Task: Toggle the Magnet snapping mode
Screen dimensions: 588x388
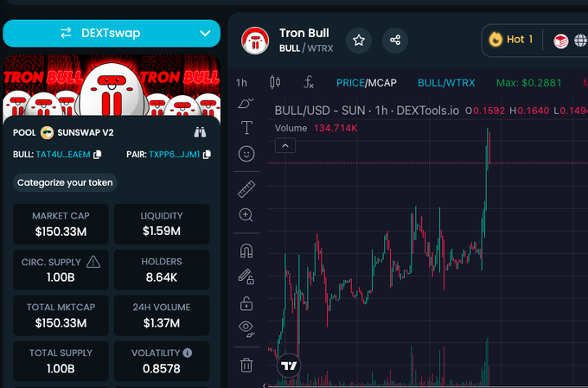Action: pos(246,251)
